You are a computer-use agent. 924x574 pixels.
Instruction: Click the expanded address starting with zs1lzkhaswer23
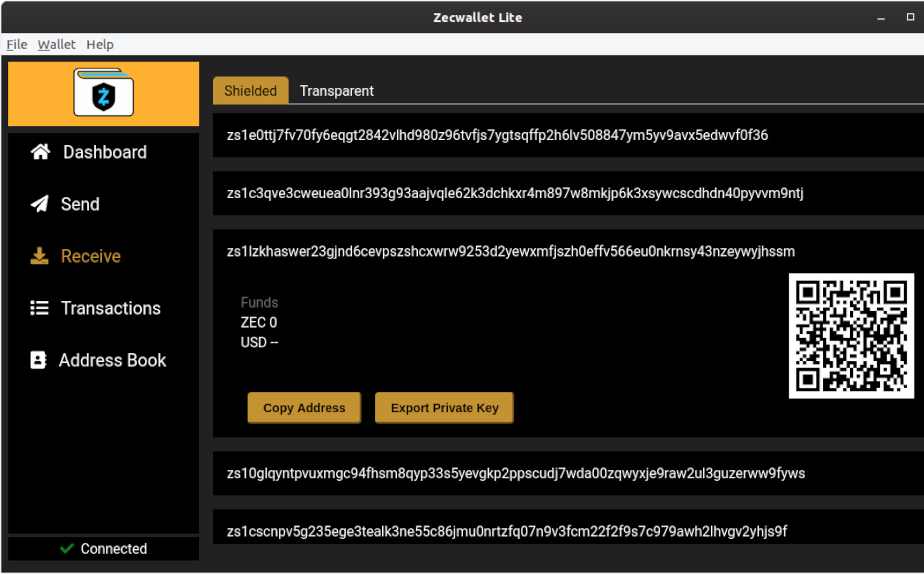point(511,252)
